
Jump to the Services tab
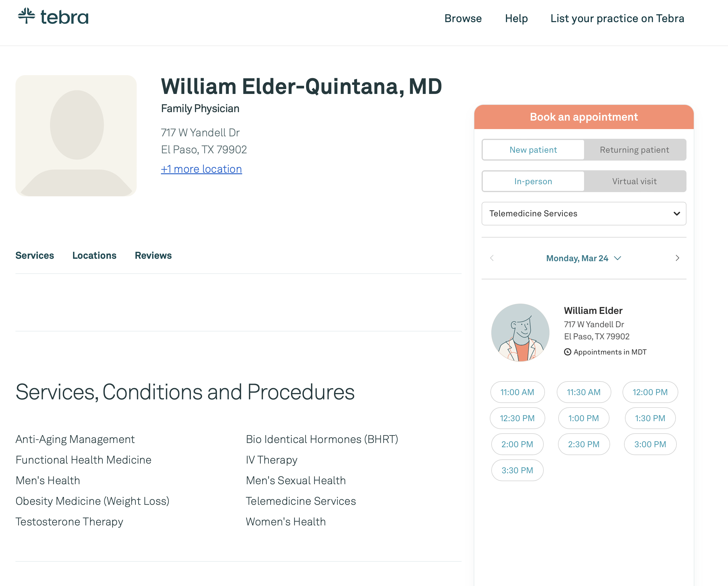pyautogui.click(x=35, y=255)
